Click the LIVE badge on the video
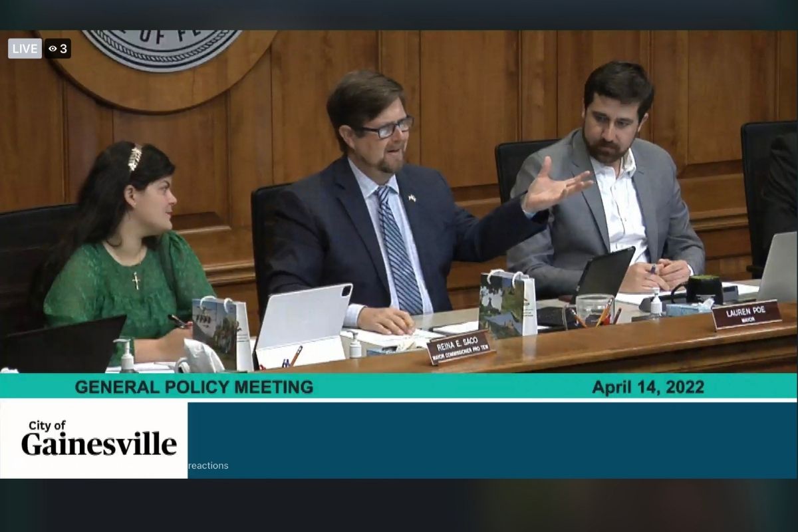Viewport: 798px width, 532px height. pos(25,49)
